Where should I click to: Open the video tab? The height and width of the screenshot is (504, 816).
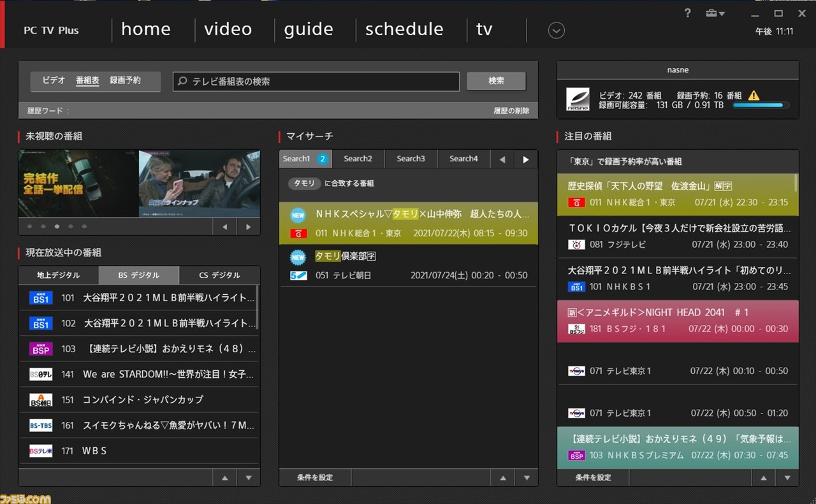(x=228, y=29)
